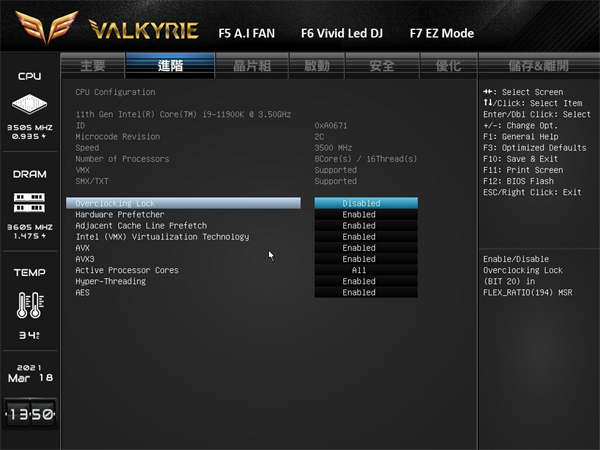600x450 pixels.
Task: Toggle the AES Enabled setting
Action: (x=366, y=292)
